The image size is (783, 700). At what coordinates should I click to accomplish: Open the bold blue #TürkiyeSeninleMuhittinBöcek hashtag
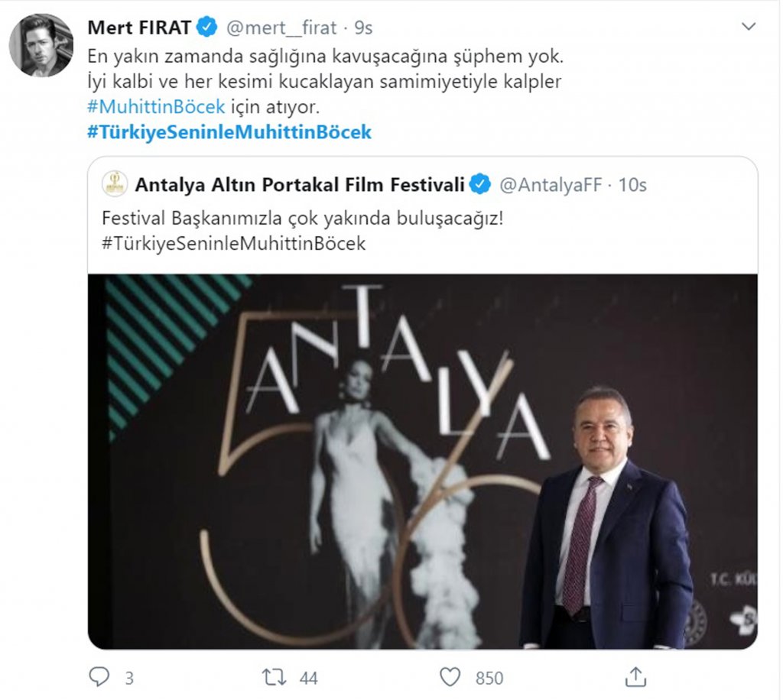229,131
